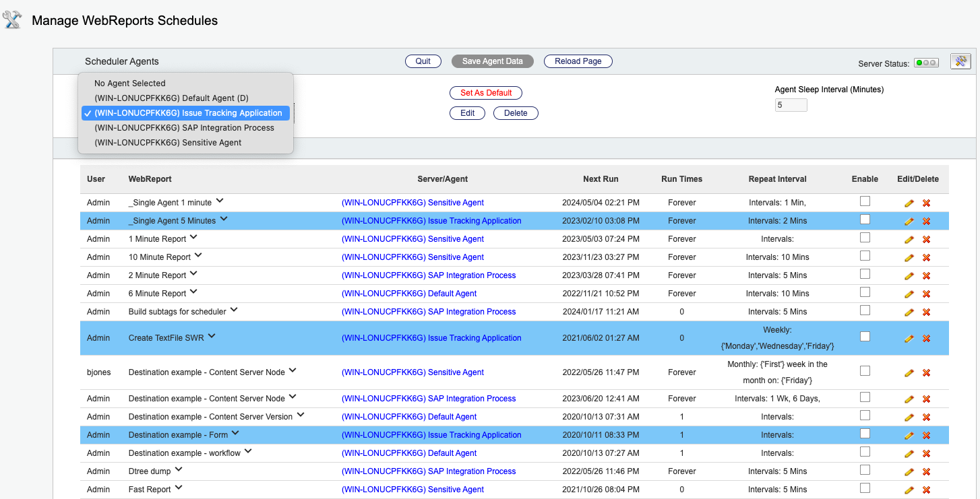980x499 pixels.
Task: Delete the 2 Minute Report schedule
Action: 926,275
